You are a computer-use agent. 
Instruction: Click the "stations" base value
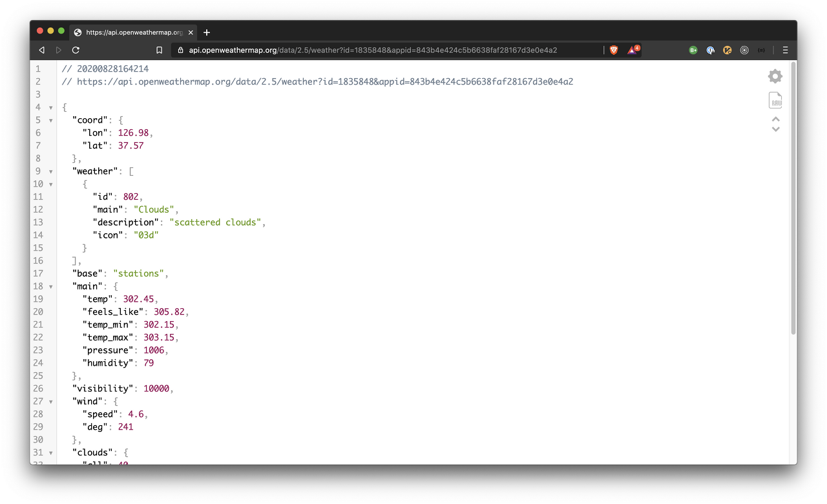(x=138, y=273)
